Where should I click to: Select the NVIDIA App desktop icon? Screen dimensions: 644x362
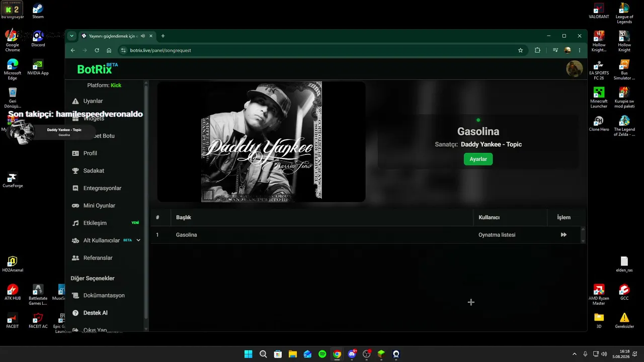(x=38, y=67)
